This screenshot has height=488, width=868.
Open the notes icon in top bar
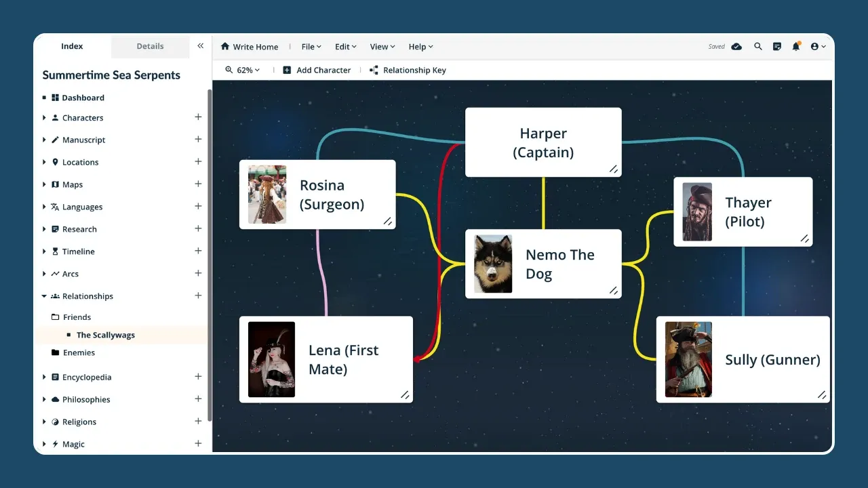(777, 47)
